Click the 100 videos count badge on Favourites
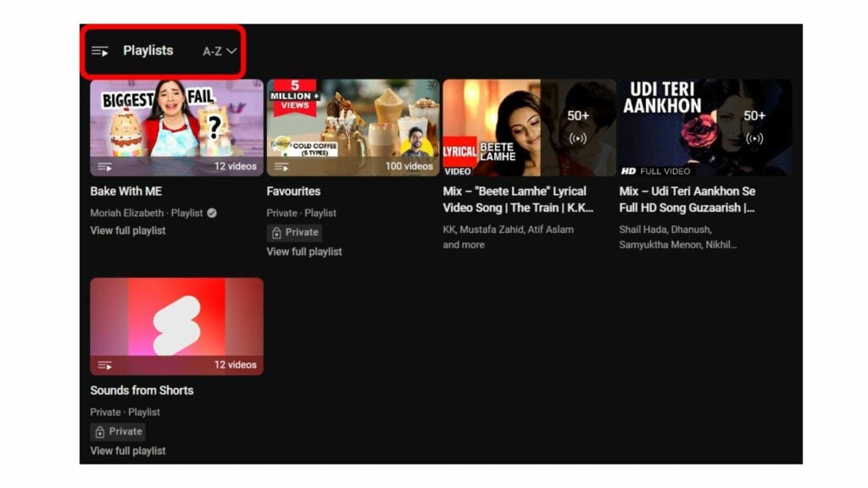The image size is (868, 488). pos(411,166)
